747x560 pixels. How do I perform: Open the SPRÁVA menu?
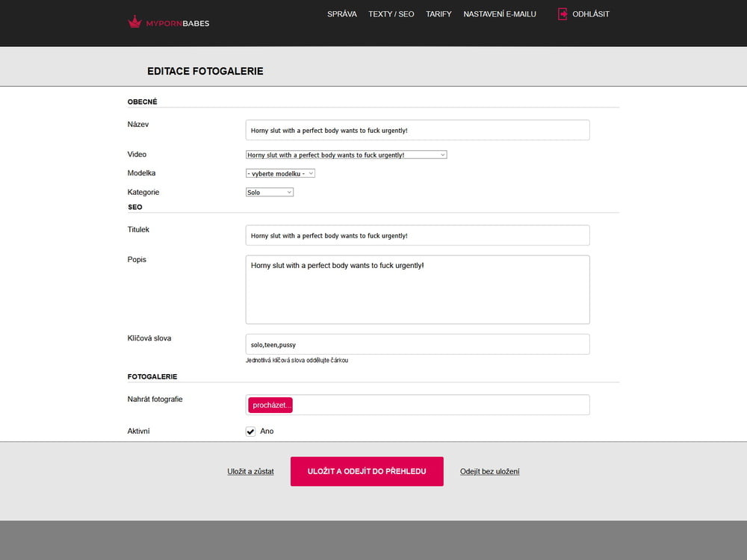341,13
